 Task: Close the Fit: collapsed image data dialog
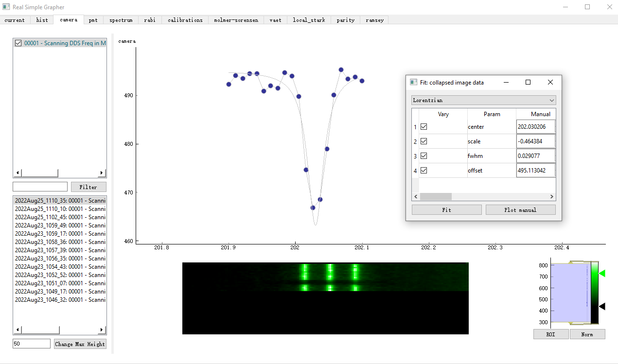pos(550,82)
